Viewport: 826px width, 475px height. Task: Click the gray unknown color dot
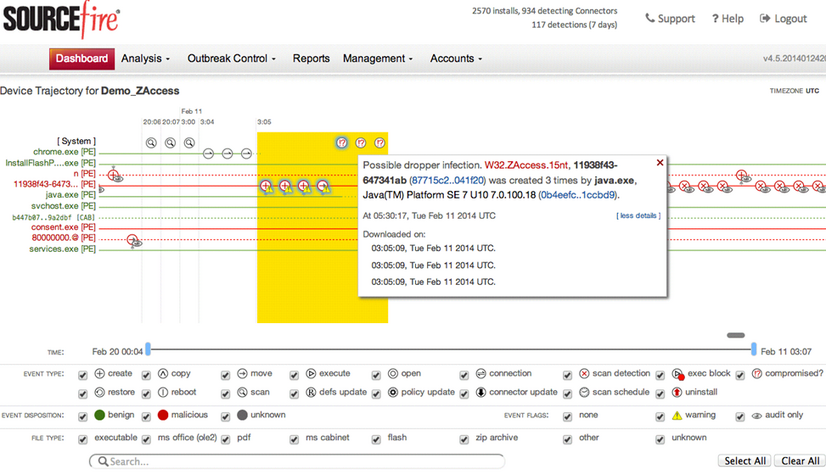242,415
